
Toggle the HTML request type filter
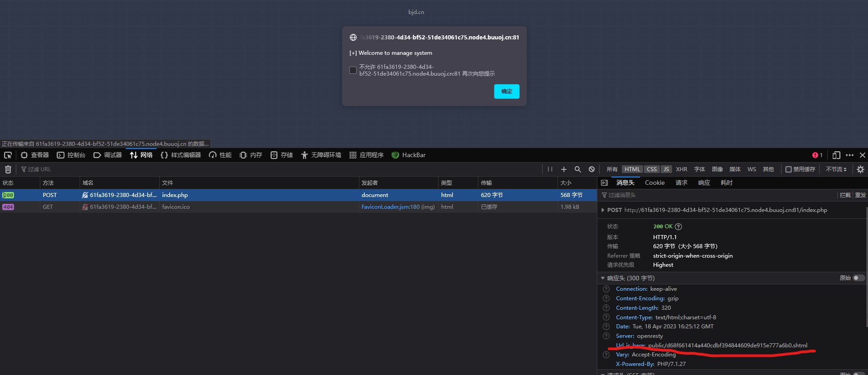632,169
